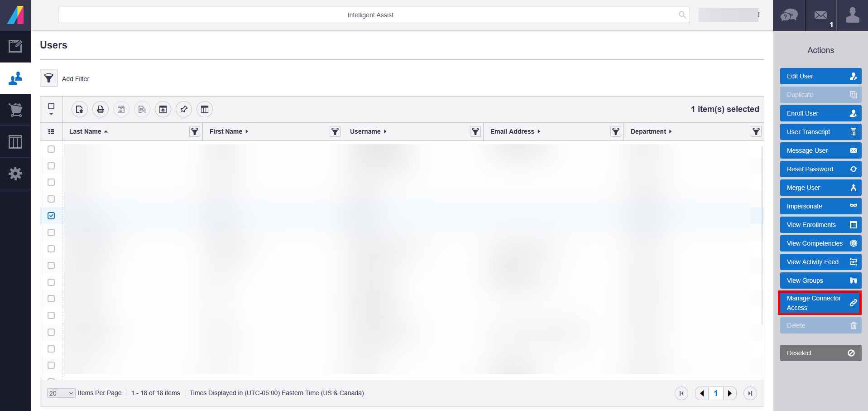The image size is (868, 411).
Task: Check the row checkbox just above the selected row
Action: tap(51, 199)
